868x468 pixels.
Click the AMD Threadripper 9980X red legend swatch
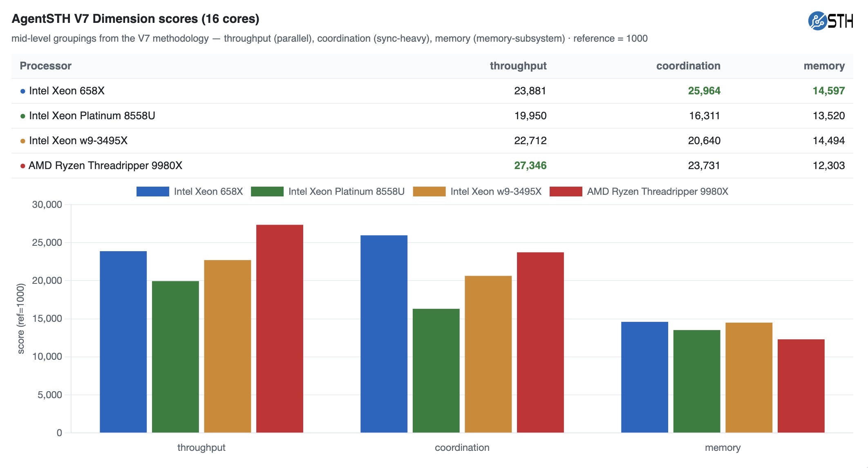(x=566, y=192)
